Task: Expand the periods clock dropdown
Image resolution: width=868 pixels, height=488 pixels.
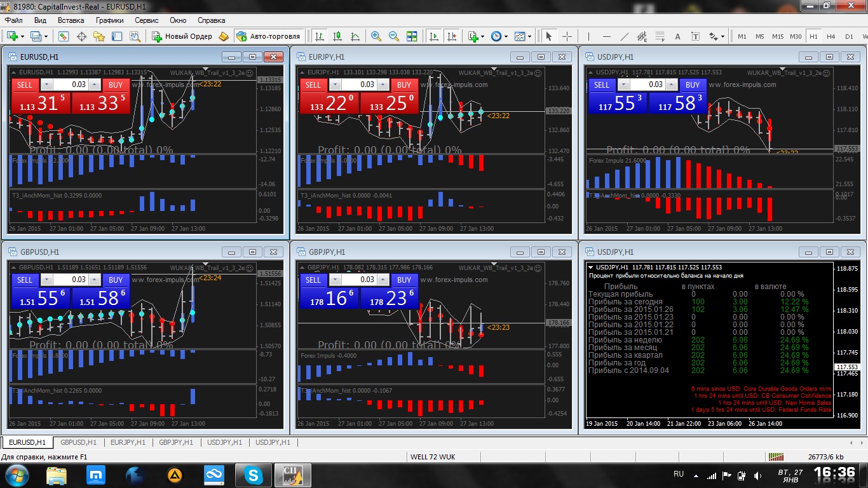Action: (506, 36)
